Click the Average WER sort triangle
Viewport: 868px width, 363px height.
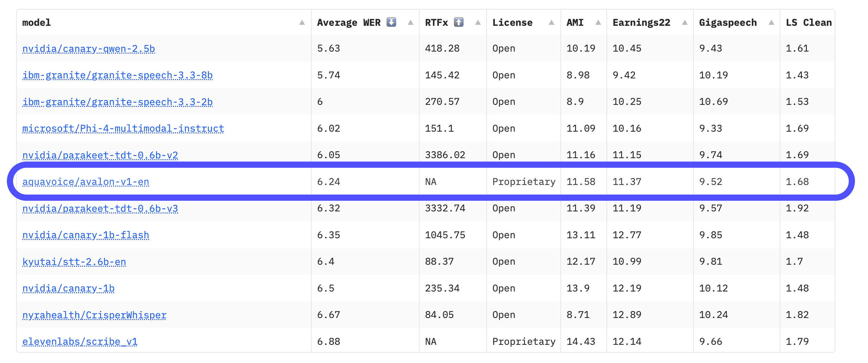pos(410,23)
